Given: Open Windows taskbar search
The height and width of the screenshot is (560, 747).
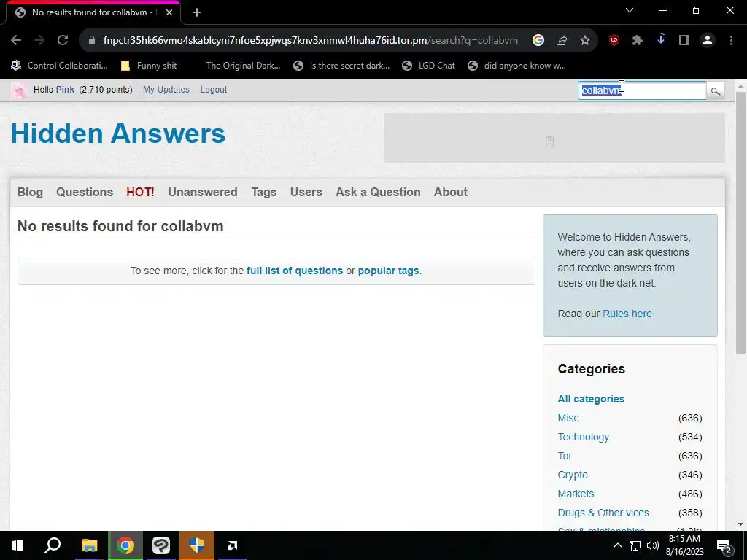Looking at the screenshot, I should tap(53, 545).
